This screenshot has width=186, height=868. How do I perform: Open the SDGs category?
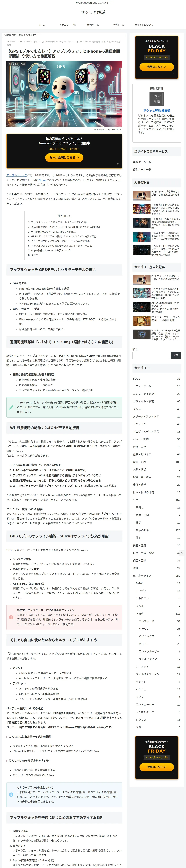coord(157,379)
